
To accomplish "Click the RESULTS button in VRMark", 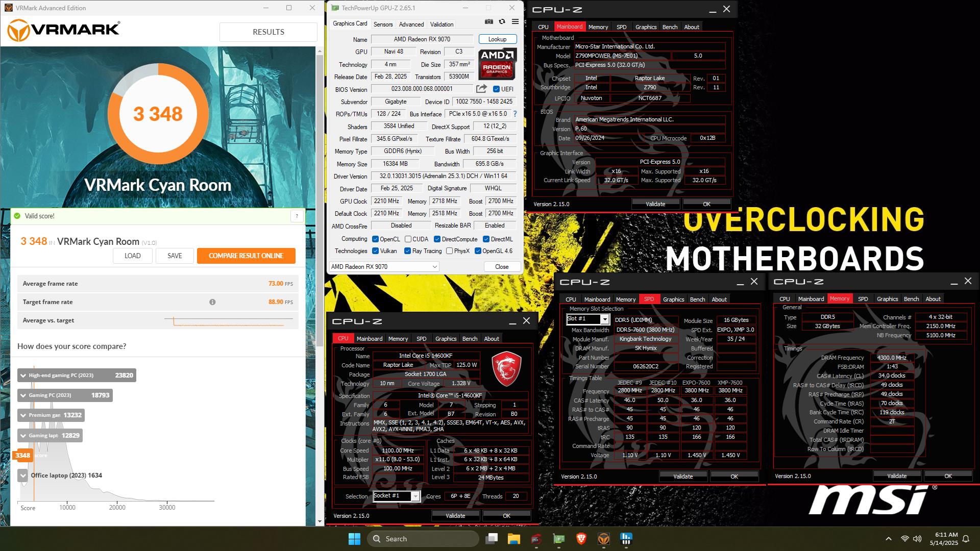I will (x=268, y=32).
